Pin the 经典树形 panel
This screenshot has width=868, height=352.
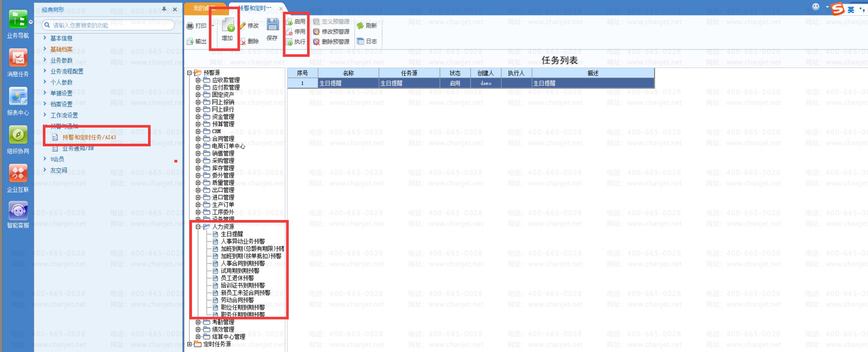(164, 9)
